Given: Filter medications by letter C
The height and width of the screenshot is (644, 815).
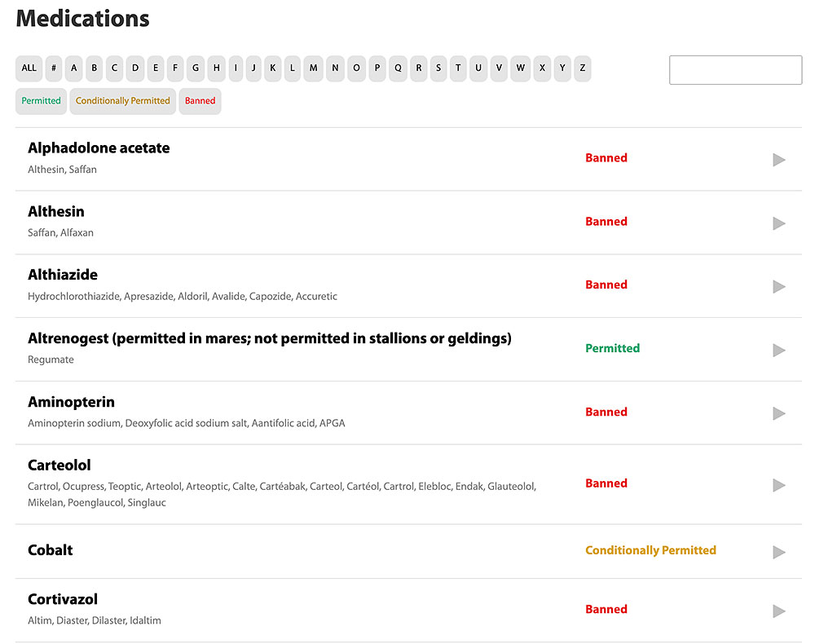Looking at the screenshot, I should (x=115, y=68).
